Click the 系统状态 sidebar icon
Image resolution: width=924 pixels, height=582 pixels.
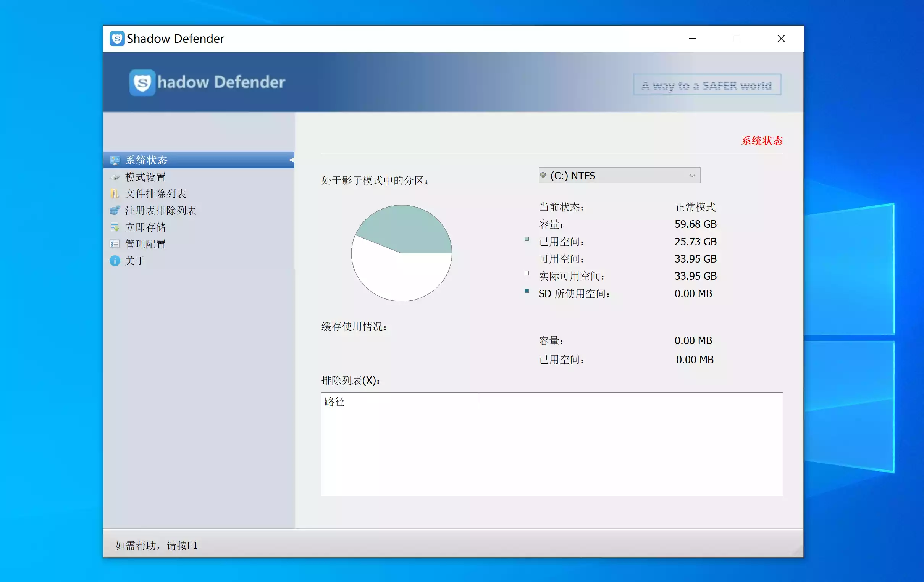tap(115, 160)
